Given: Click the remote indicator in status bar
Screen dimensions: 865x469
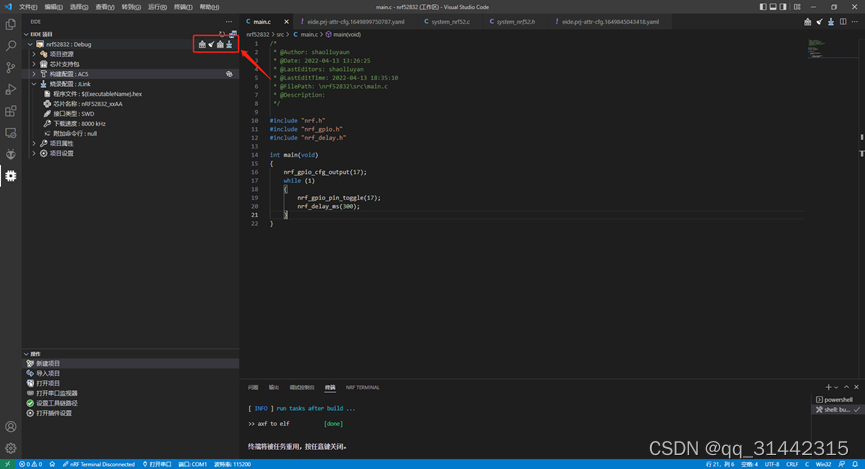Looking at the screenshot, I should pos(7,464).
